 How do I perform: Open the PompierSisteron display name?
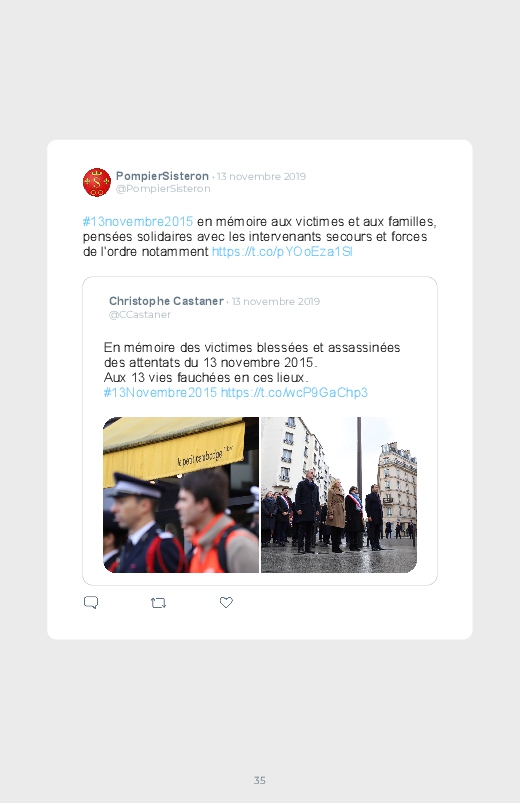[162, 176]
